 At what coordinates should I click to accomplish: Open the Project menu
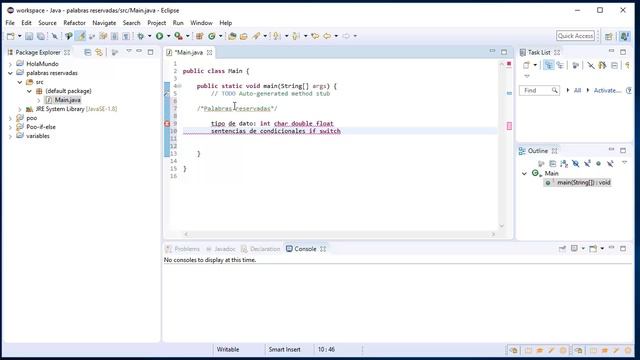pos(157,23)
